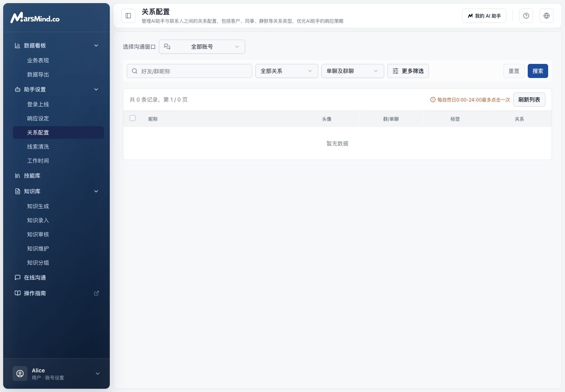Click the 关系配置 page title

[x=156, y=12]
